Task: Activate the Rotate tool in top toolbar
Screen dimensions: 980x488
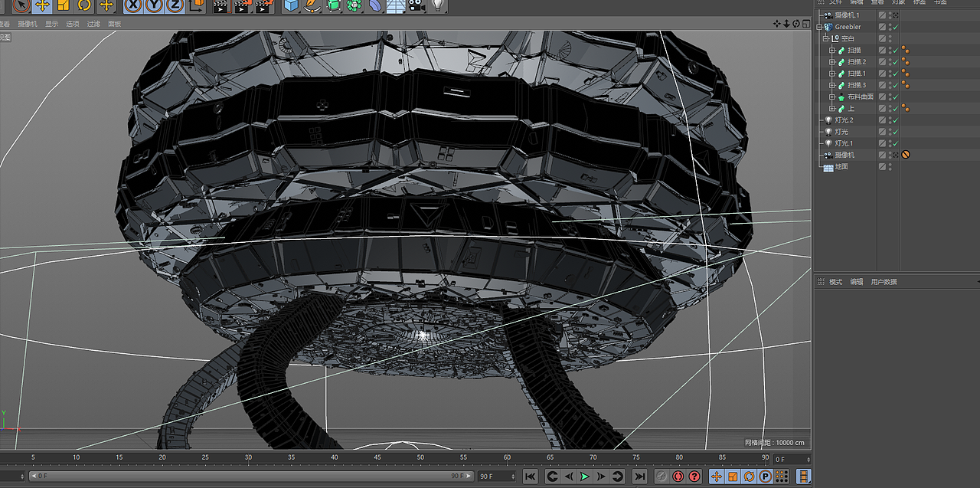Action: click(83, 5)
